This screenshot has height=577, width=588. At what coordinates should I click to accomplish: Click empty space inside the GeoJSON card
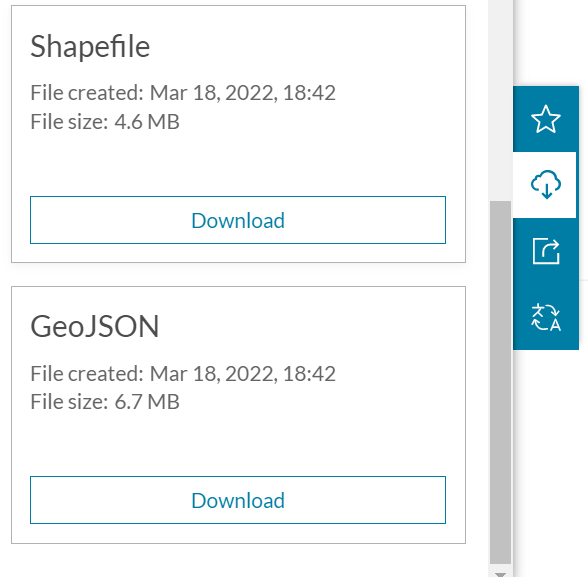pyautogui.click(x=238, y=444)
